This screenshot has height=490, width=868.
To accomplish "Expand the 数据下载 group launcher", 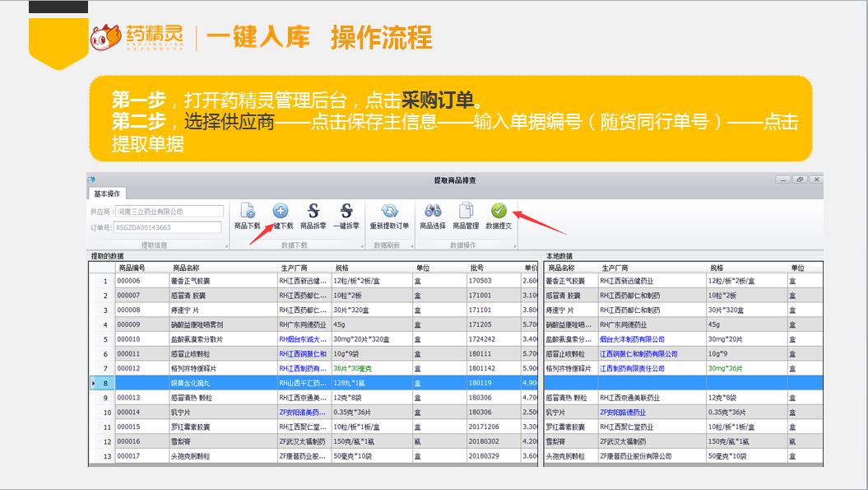I will click(364, 246).
